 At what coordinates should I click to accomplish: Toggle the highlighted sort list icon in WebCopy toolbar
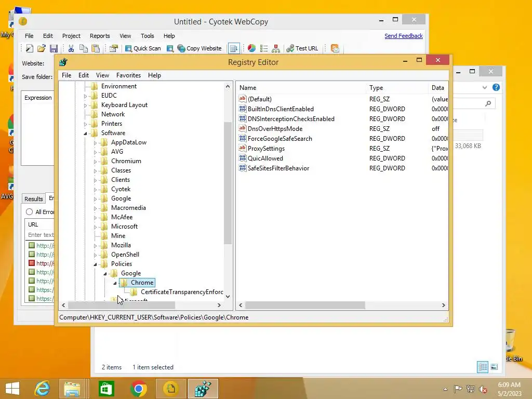[x=234, y=48]
